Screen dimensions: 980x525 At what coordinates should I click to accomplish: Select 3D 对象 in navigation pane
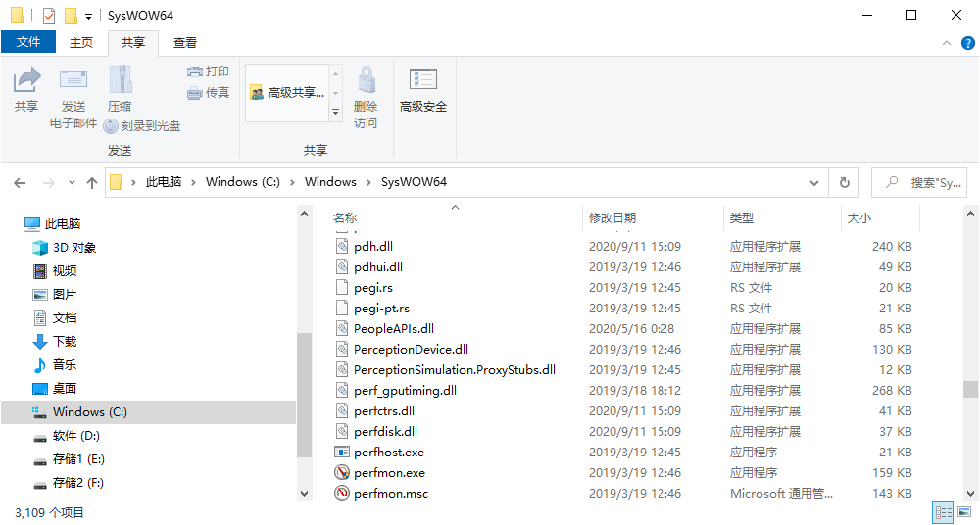64,248
